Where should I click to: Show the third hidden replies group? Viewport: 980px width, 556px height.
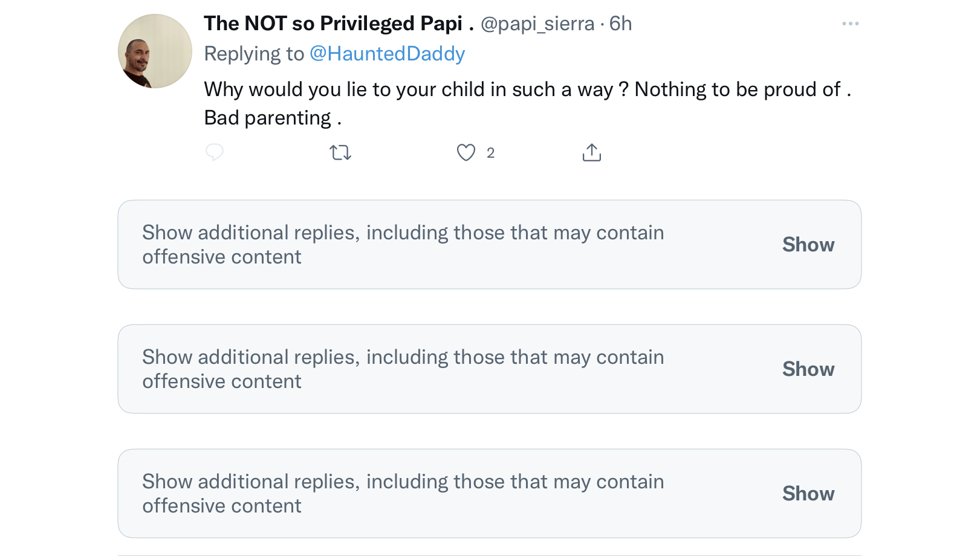(808, 494)
